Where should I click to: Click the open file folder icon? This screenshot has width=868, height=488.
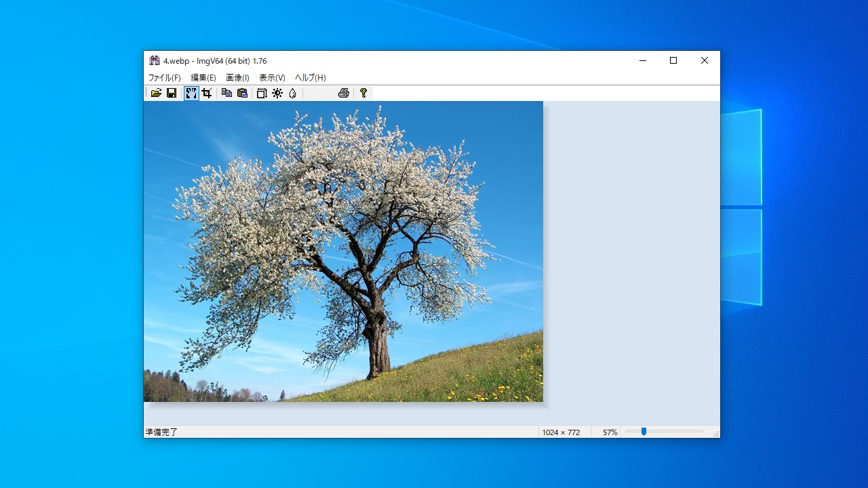[156, 94]
